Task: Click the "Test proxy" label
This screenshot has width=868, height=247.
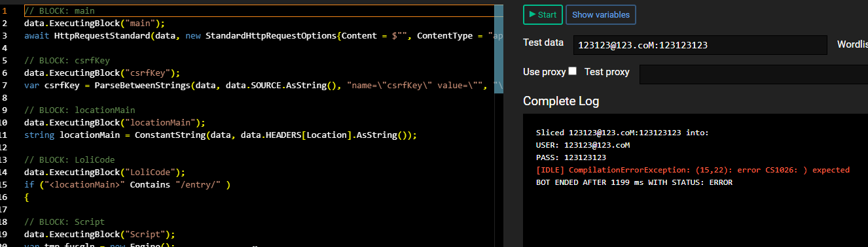Action: click(607, 71)
